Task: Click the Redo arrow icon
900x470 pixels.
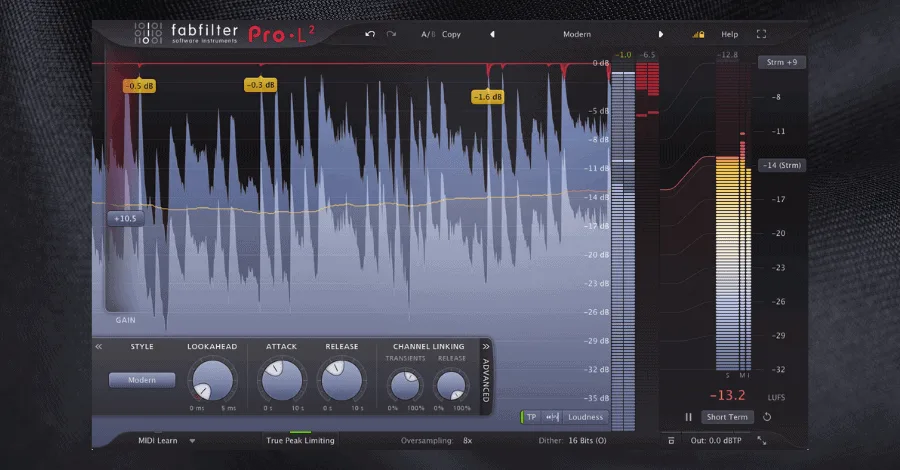Action: (x=391, y=34)
